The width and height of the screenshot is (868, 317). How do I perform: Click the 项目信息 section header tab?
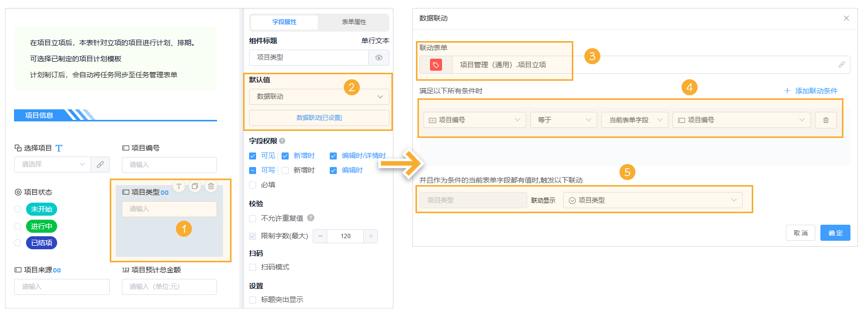tap(39, 115)
